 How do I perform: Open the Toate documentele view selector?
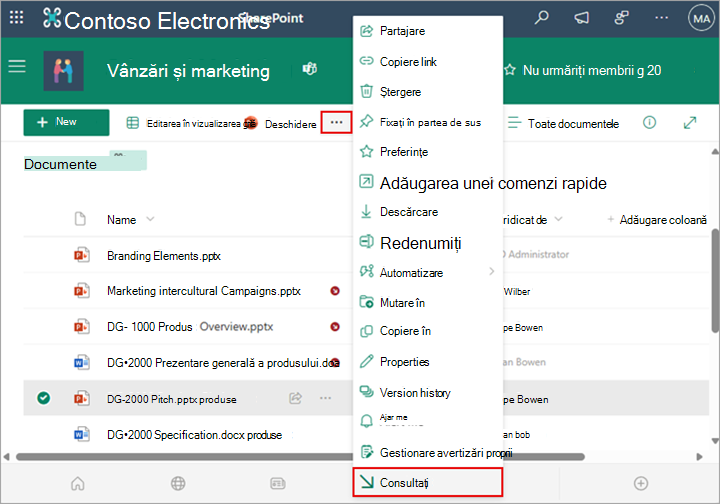(563, 123)
